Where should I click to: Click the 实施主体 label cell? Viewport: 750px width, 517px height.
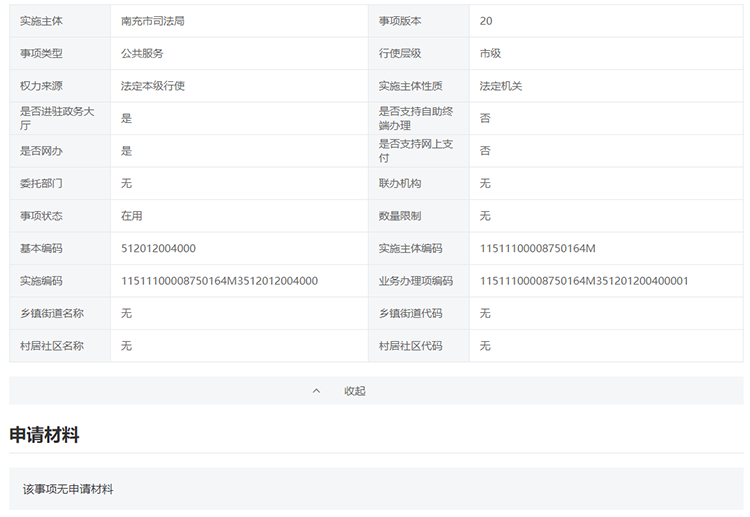pyautogui.click(x=42, y=21)
